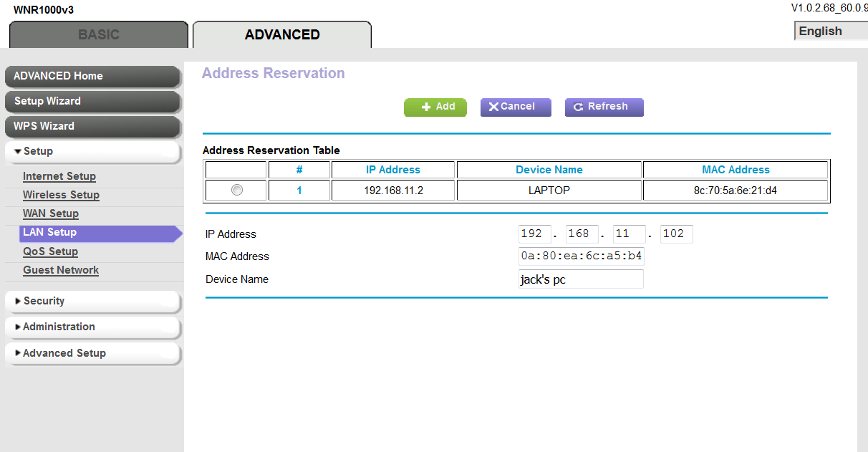Viewport: 868px width, 452px height.
Task: Open the Guest Network settings
Action: (x=61, y=270)
